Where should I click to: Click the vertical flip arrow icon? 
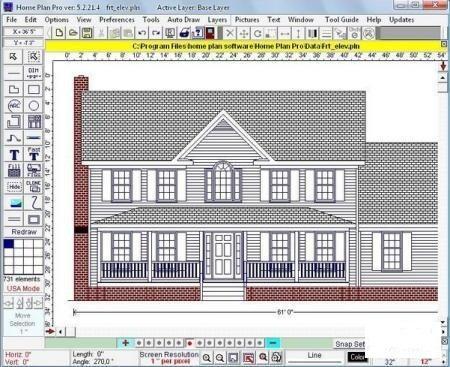click(x=298, y=33)
